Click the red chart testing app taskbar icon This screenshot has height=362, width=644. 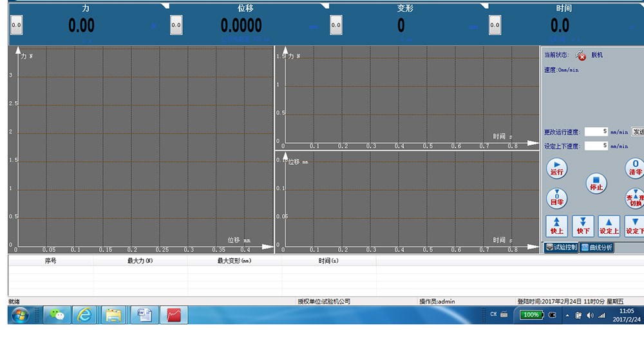pyautogui.click(x=174, y=315)
